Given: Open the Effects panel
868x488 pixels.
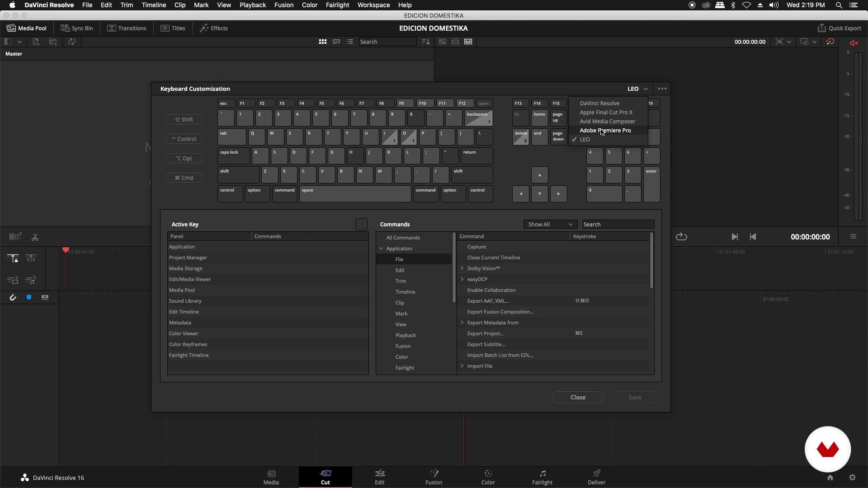Looking at the screenshot, I should pyautogui.click(x=214, y=28).
